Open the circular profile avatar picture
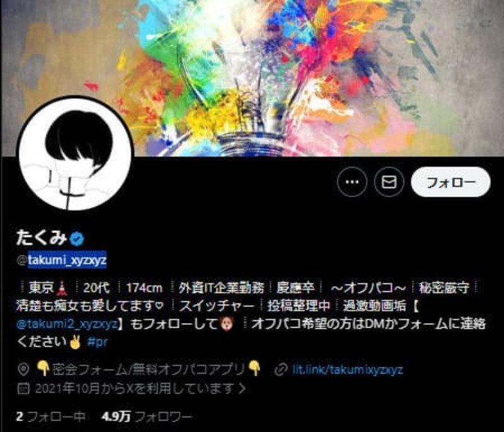Viewport: 504px width, 432px height. tap(76, 154)
